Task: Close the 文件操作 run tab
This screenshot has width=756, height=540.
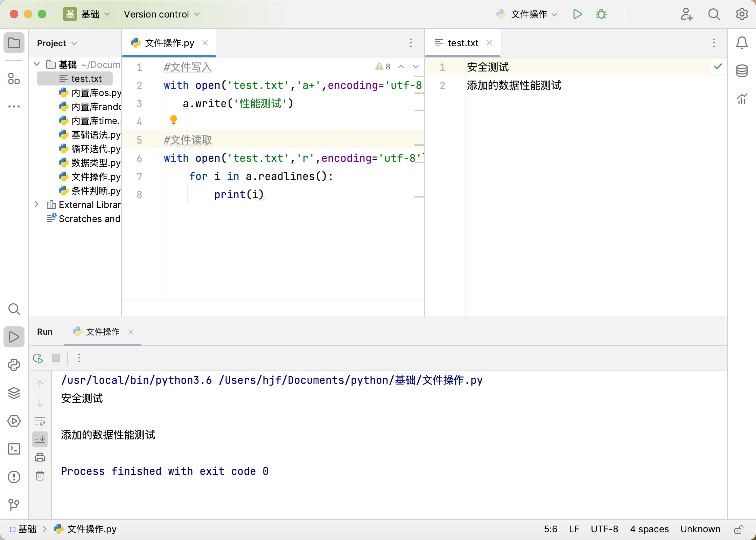Action: [131, 332]
